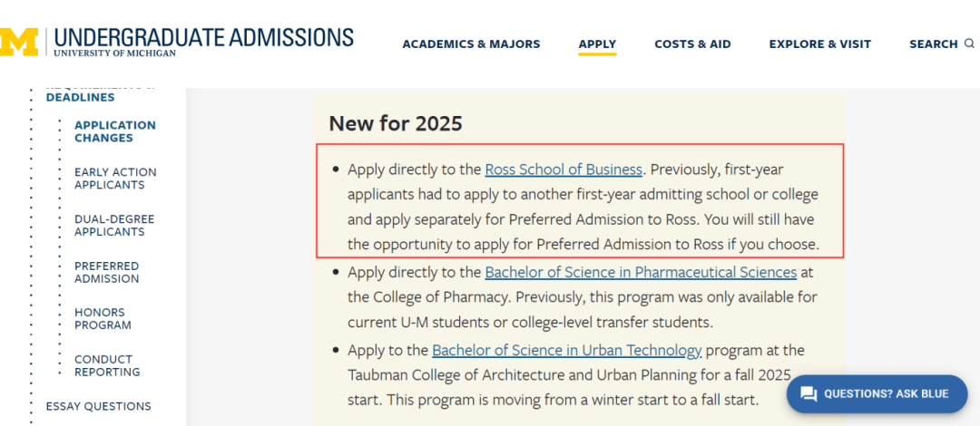
Task: Select Preferred Admission in sidebar
Action: 107,272
